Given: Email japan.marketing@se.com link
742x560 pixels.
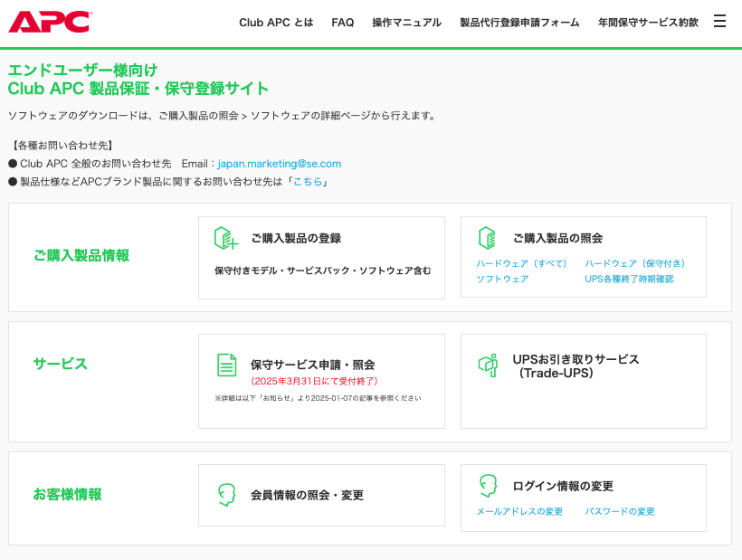Looking at the screenshot, I should [x=280, y=164].
